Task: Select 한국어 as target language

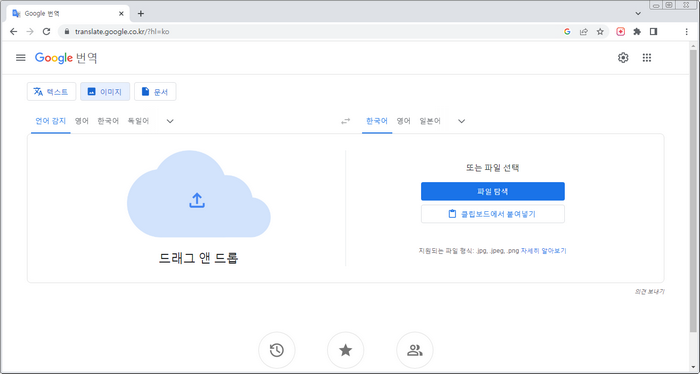Action: [x=377, y=121]
